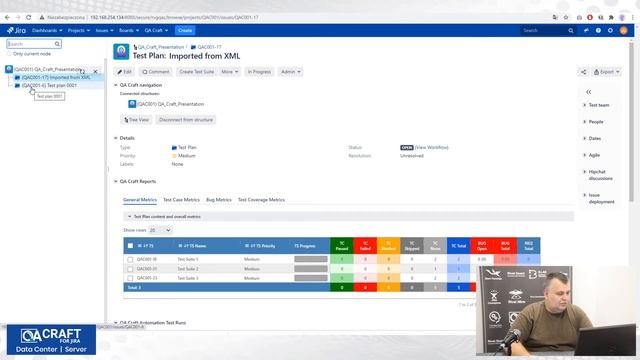The width and height of the screenshot is (640, 360).
Task: Click the Comment button
Action: pos(156,72)
